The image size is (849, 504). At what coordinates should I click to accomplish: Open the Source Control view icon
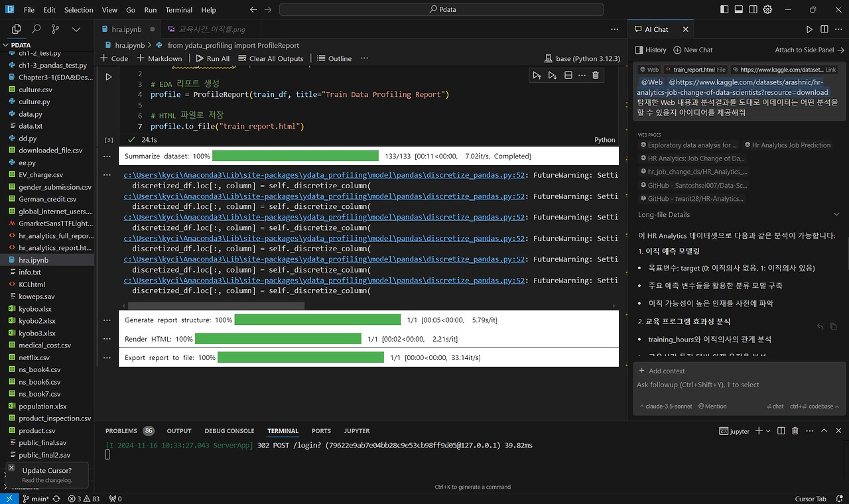55,29
